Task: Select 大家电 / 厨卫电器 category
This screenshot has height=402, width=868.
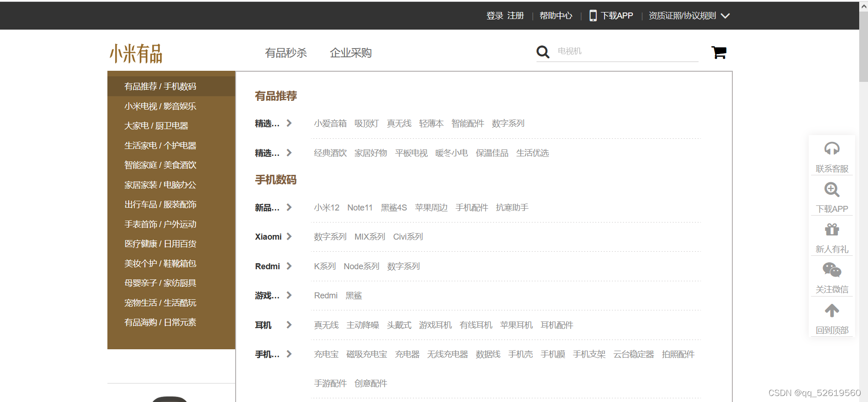Action: pos(171,126)
